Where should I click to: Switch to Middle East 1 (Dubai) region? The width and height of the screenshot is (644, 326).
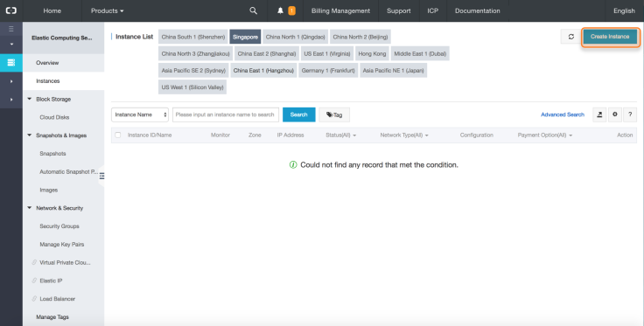click(x=420, y=53)
